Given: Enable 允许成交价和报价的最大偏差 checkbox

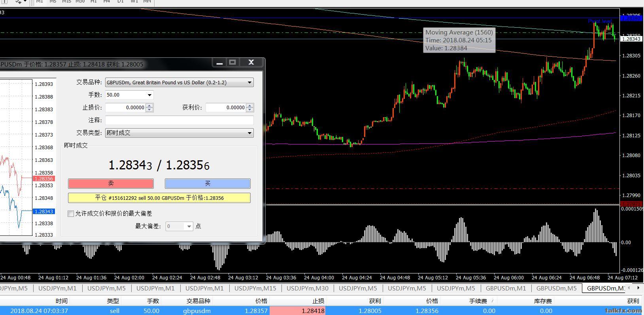Looking at the screenshot, I should 71,214.
